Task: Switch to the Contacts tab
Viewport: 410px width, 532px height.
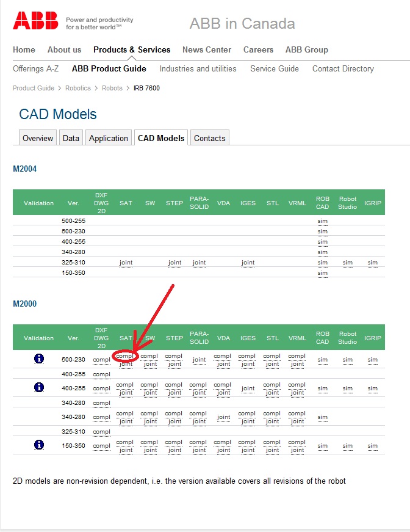Action: click(209, 138)
